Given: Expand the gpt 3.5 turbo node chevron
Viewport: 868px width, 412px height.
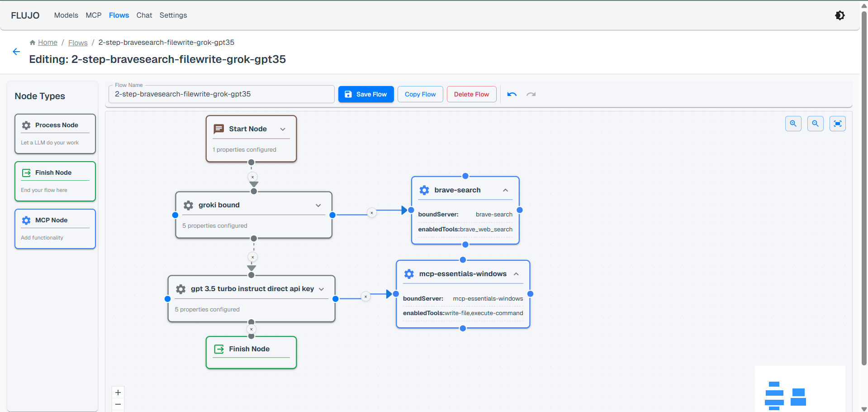Looking at the screenshot, I should (x=322, y=289).
